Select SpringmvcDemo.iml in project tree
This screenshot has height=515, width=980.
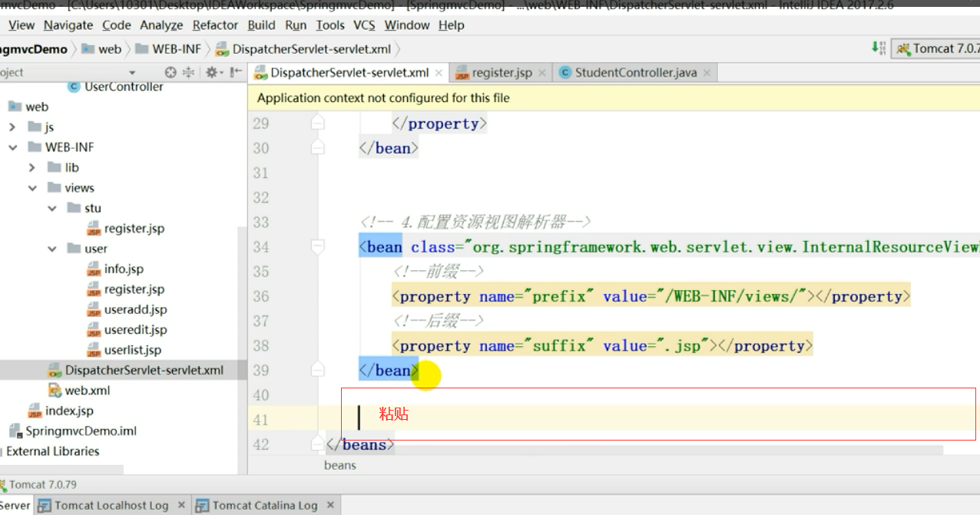(x=72, y=431)
